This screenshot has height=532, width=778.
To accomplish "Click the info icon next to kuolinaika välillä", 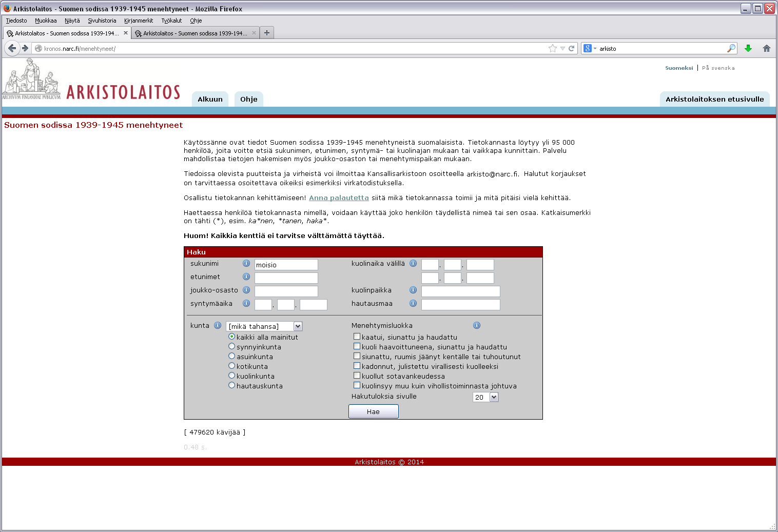I will coord(413,263).
